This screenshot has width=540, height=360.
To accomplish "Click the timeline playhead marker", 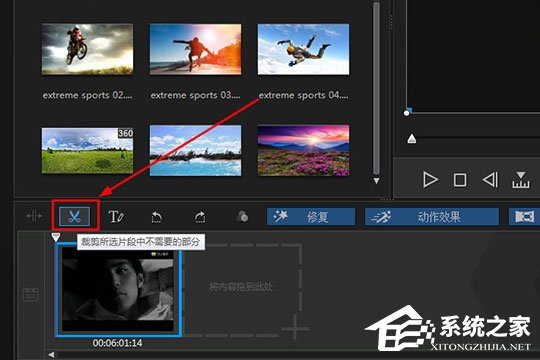I will (x=55, y=237).
